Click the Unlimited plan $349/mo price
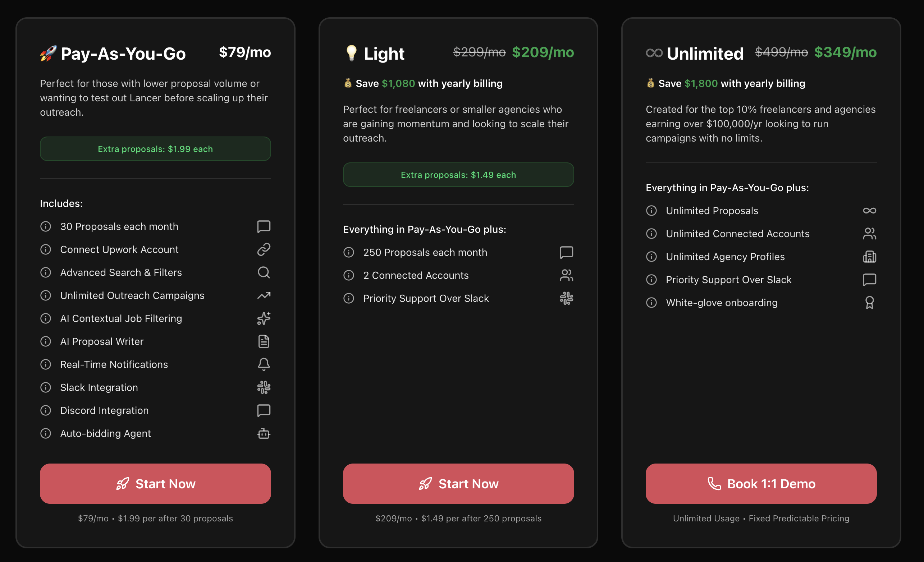 [x=845, y=52]
